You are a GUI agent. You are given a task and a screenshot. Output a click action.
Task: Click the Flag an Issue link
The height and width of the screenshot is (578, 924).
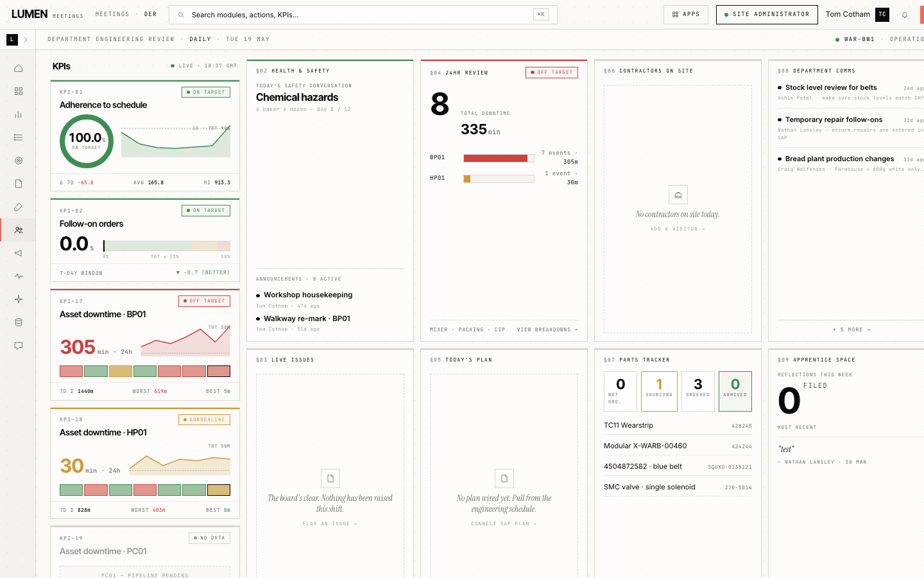[x=330, y=523]
